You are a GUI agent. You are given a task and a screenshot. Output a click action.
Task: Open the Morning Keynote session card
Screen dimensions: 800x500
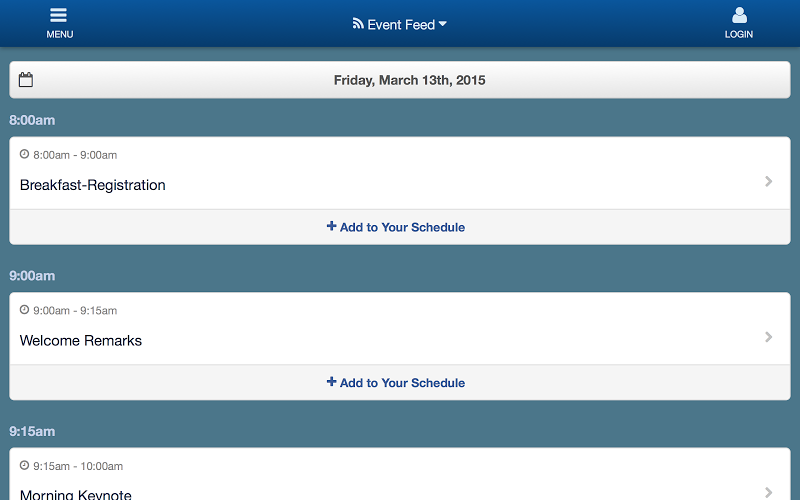click(x=400, y=474)
